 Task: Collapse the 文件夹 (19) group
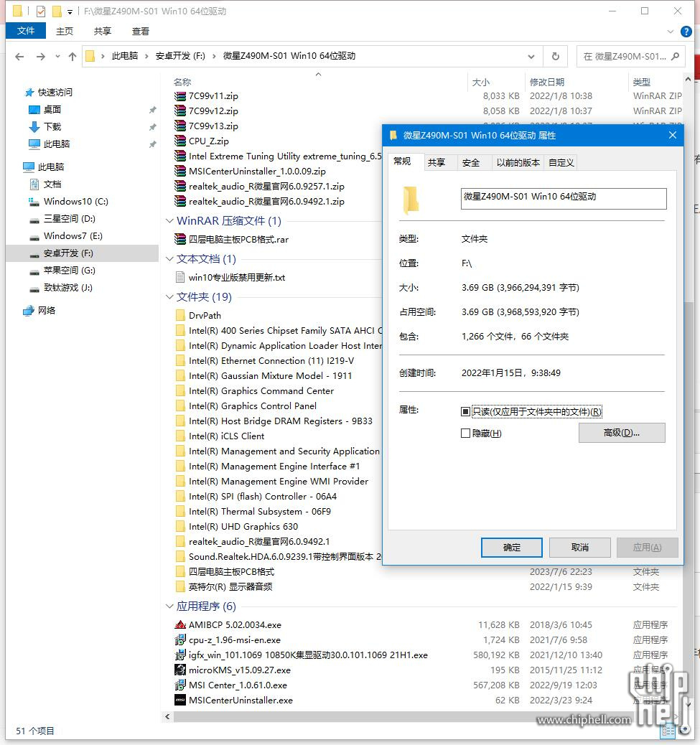pyautogui.click(x=169, y=297)
